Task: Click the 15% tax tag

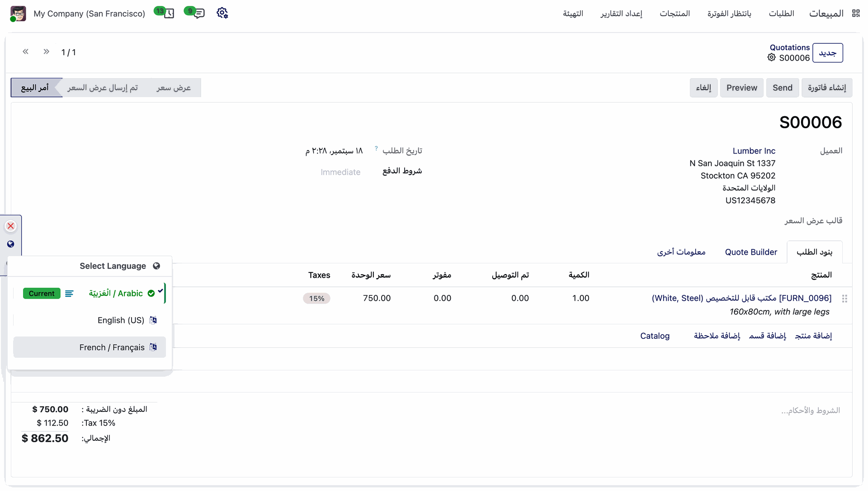Action: coord(316,299)
